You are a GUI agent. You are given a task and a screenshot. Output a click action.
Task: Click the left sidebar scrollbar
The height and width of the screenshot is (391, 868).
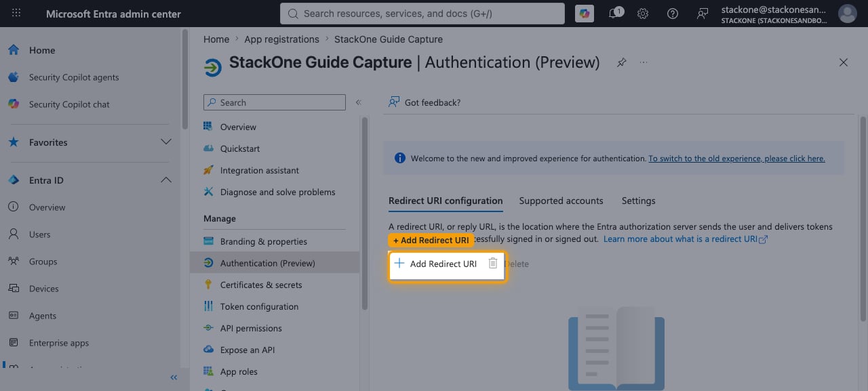pyautogui.click(x=185, y=78)
